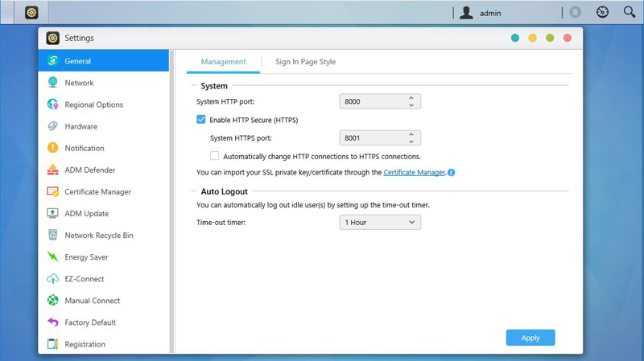Click the Certificate Manager icon
This screenshot has height=361, width=644.
point(52,191)
